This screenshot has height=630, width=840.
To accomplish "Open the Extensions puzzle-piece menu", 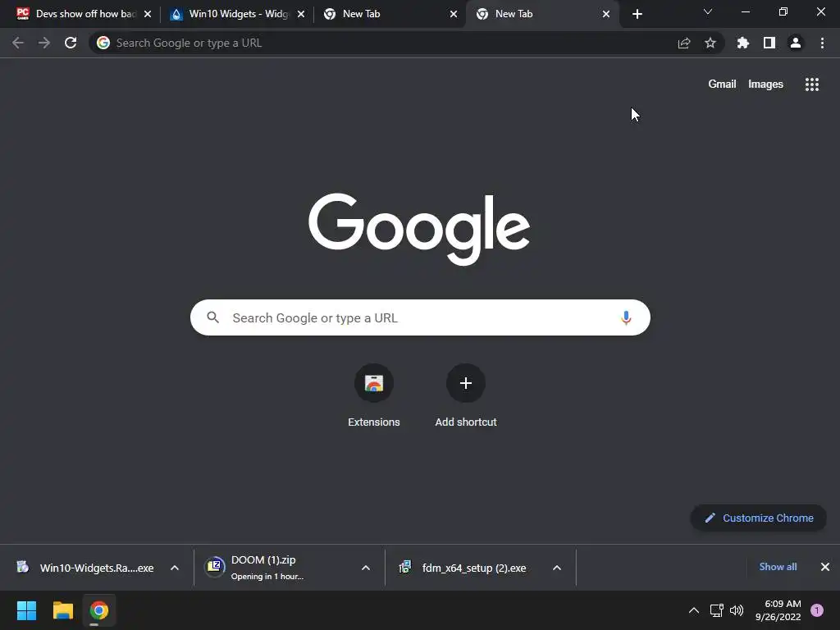I will click(x=743, y=43).
